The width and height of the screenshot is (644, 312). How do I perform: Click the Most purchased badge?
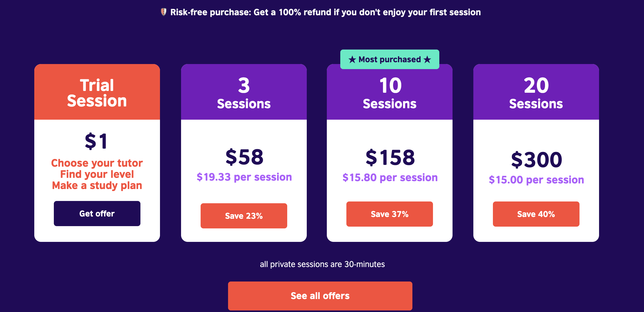390,59
